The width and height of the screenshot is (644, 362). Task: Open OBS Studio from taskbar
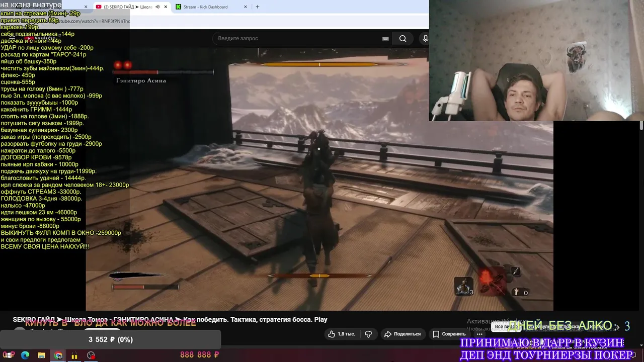pos(91,355)
